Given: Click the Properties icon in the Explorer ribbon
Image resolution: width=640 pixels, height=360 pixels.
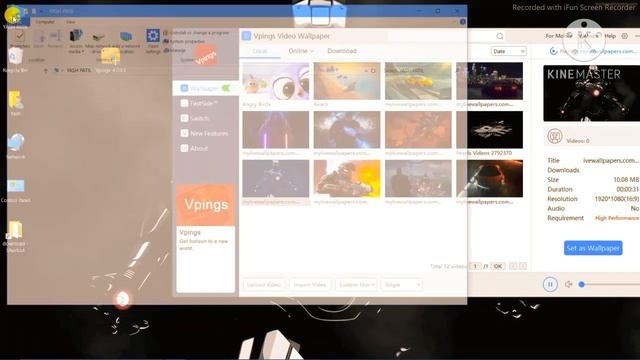Looking at the screenshot, I should click(19, 40).
